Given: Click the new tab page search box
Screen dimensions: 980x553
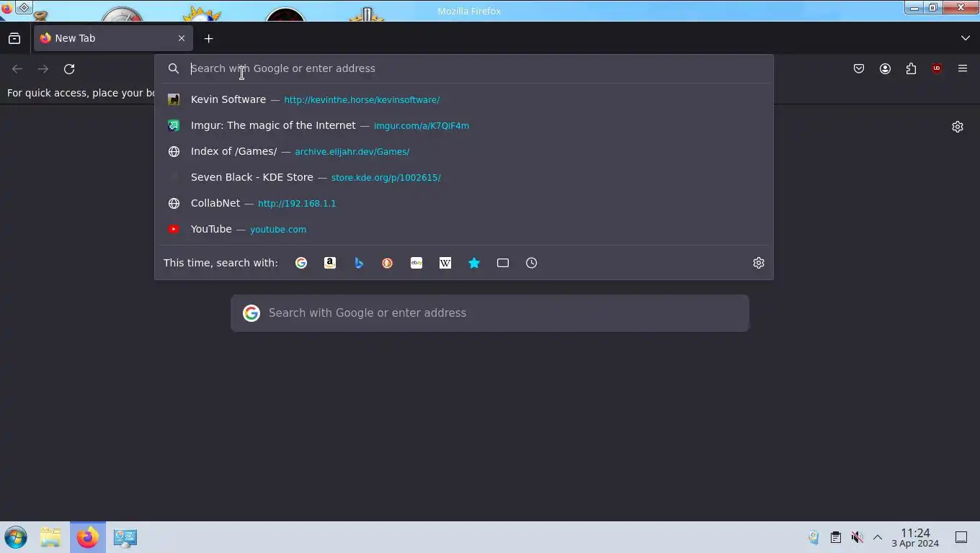Looking at the screenshot, I should (490, 313).
